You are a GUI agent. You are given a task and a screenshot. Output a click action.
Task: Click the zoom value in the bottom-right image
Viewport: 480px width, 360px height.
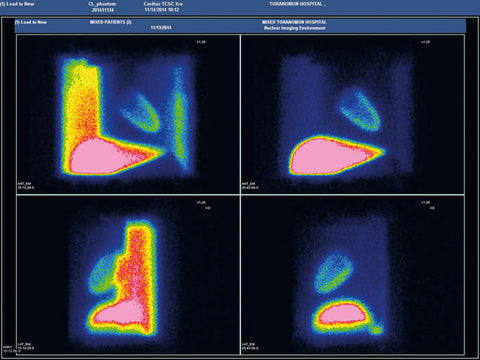[x=425, y=202]
